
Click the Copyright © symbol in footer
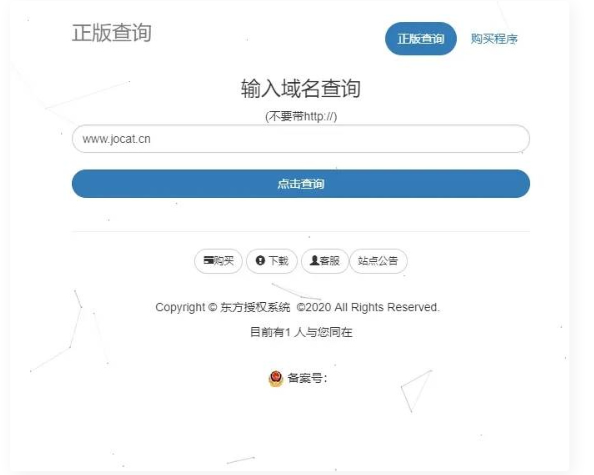click(x=213, y=307)
